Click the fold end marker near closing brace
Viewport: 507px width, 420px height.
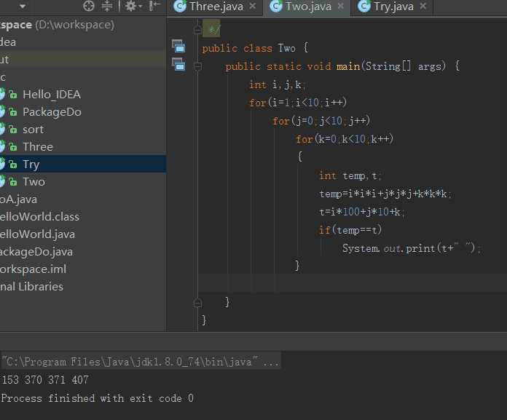click(197, 303)
